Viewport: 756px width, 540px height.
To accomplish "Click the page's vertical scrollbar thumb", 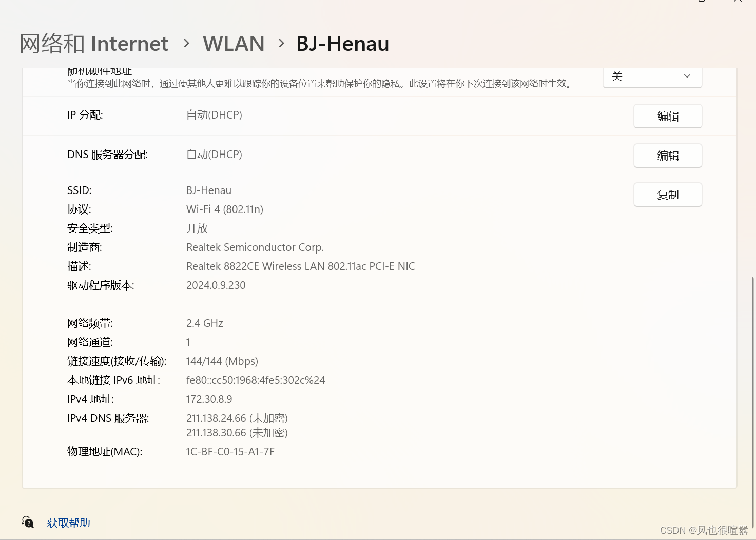I will 753,403.
